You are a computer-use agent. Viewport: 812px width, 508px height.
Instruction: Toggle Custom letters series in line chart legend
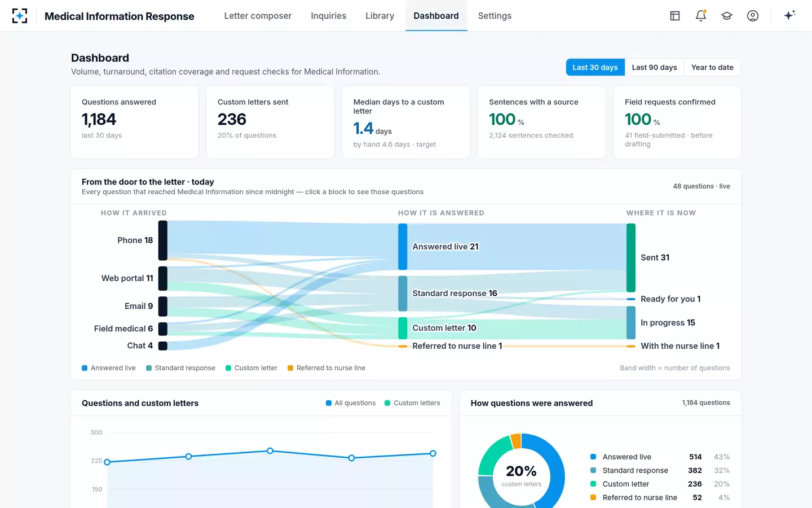point(412,403)
